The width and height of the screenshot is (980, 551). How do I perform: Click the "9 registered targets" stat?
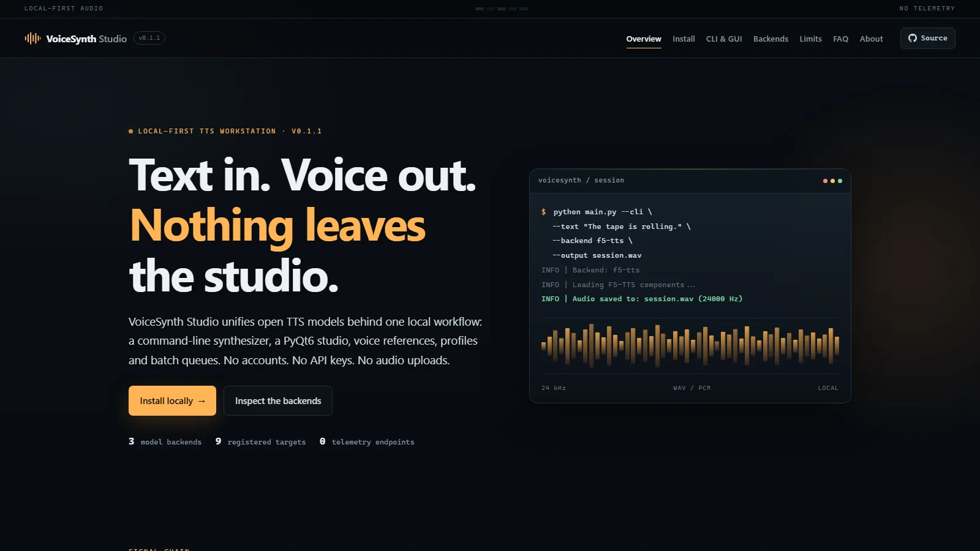pos(260,441)
